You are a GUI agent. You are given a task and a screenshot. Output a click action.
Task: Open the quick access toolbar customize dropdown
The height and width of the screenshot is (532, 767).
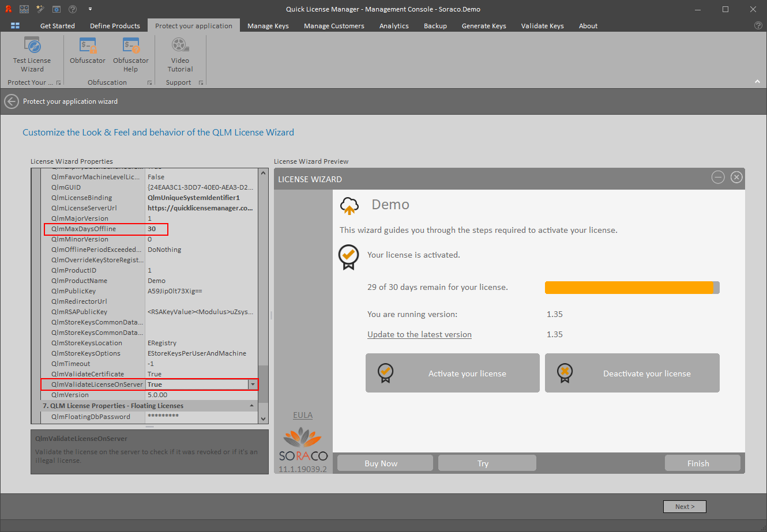(91, 9)
